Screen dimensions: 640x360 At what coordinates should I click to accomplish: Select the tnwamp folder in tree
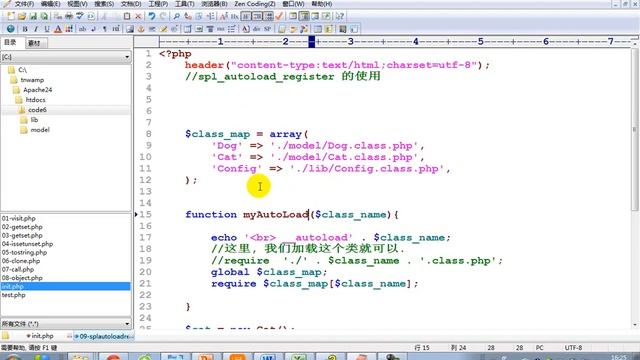point(32,80)
